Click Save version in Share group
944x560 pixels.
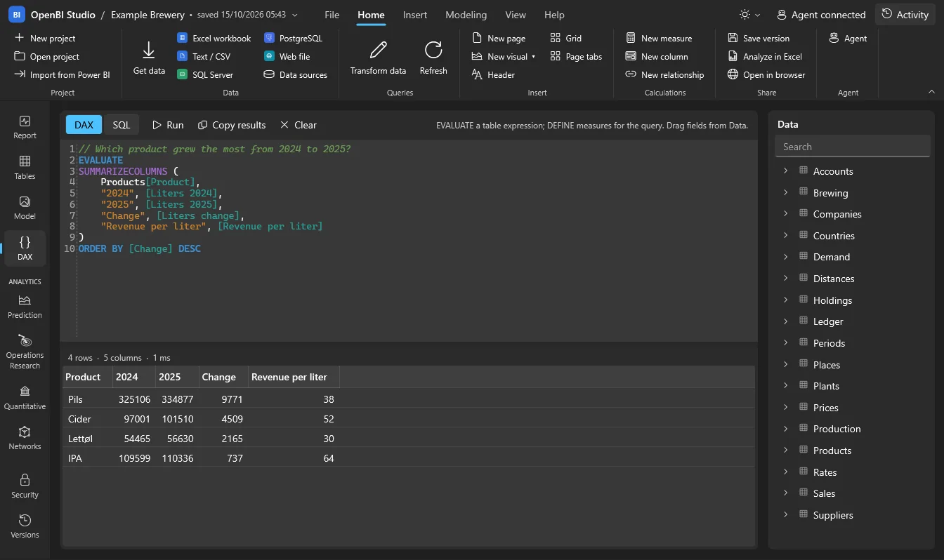[759, 39]
